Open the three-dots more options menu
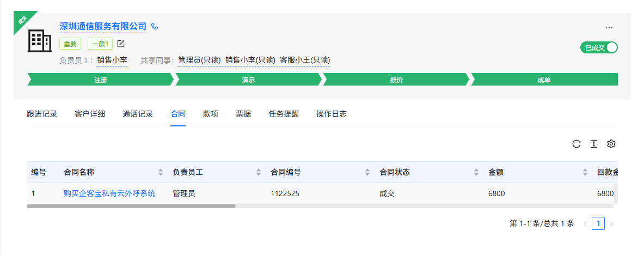 [x=609, y=28]
